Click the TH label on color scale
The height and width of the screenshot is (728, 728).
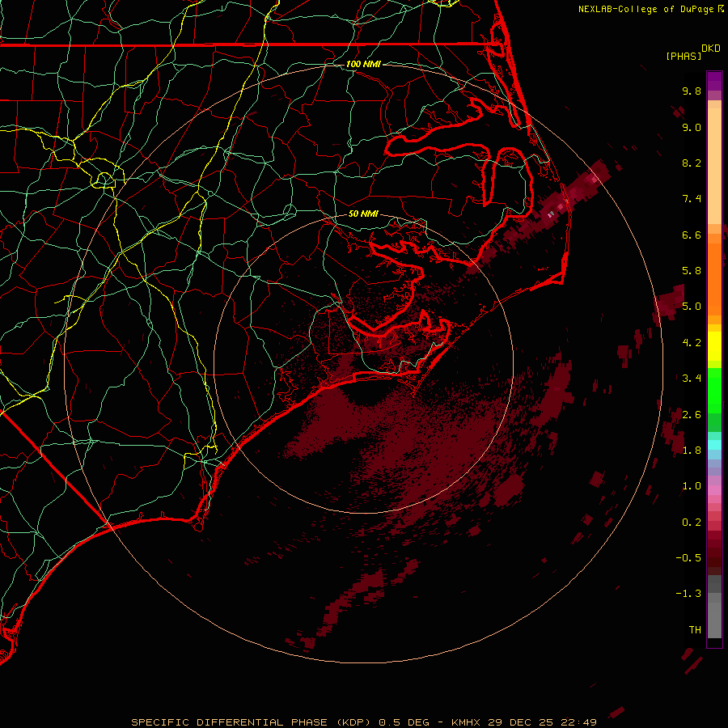coord(695,630)
